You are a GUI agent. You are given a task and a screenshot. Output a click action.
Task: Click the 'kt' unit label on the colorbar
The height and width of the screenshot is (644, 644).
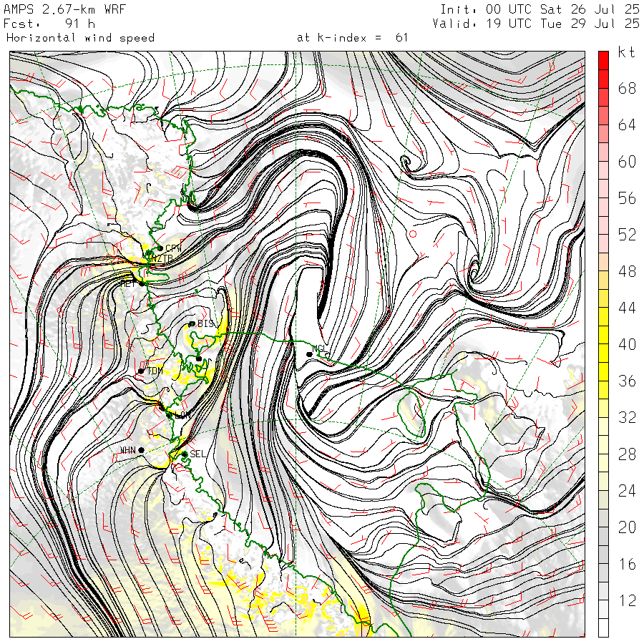[627, 52]
